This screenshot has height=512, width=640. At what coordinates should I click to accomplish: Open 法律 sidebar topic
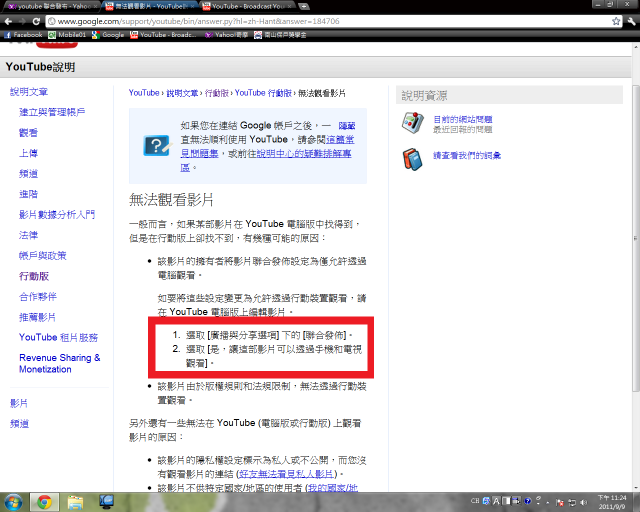click(x=28, y=235)
